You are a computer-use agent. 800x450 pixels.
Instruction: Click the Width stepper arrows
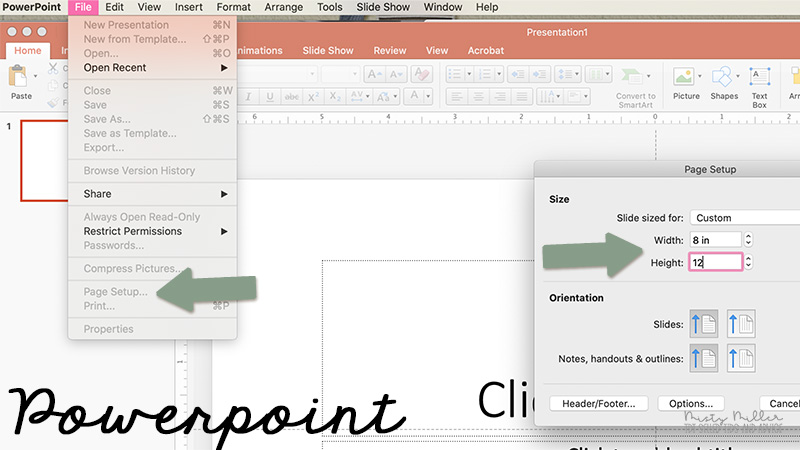(748, 240)
